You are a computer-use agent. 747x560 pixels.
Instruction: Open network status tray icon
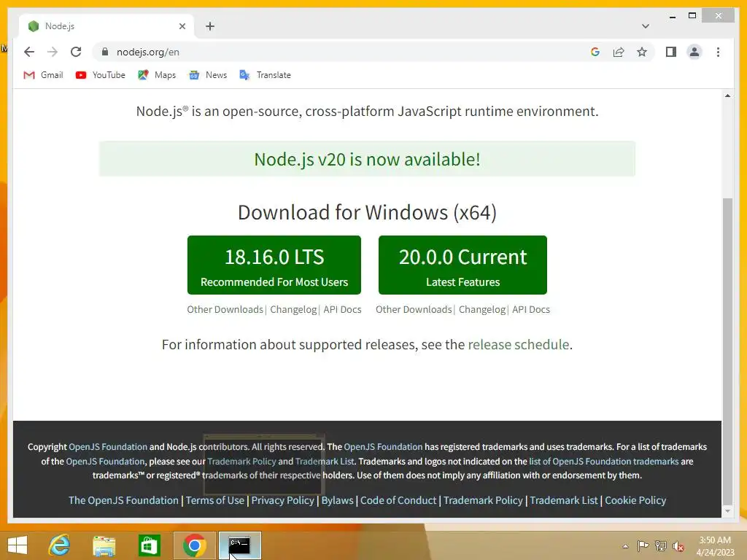[x=661, y=545]
